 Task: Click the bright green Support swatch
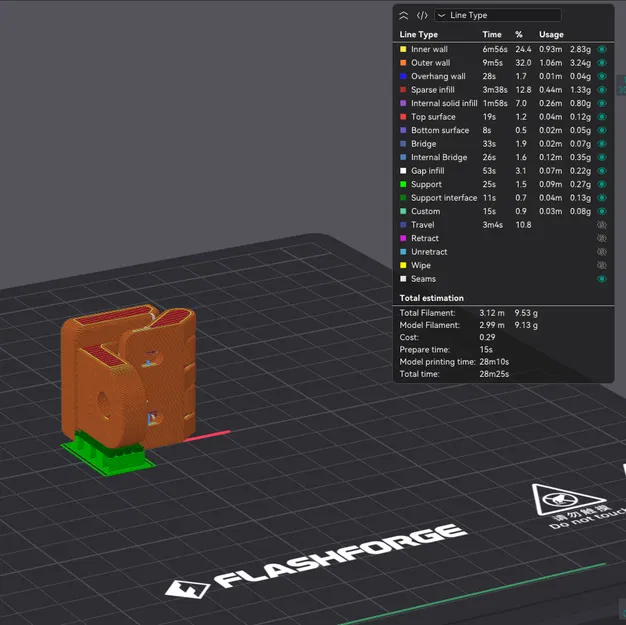[x=403, y=184]
